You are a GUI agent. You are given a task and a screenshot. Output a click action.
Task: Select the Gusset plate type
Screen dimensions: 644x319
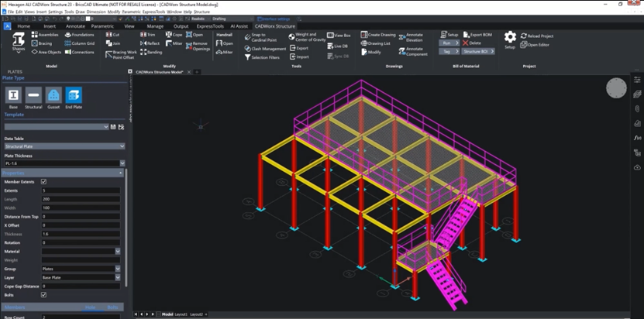53,98
